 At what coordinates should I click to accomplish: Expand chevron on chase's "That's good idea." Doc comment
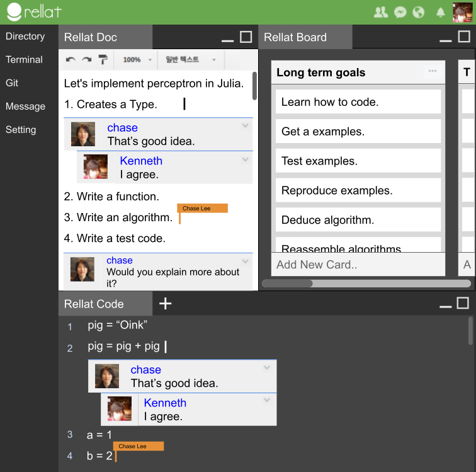coord(246,125)
